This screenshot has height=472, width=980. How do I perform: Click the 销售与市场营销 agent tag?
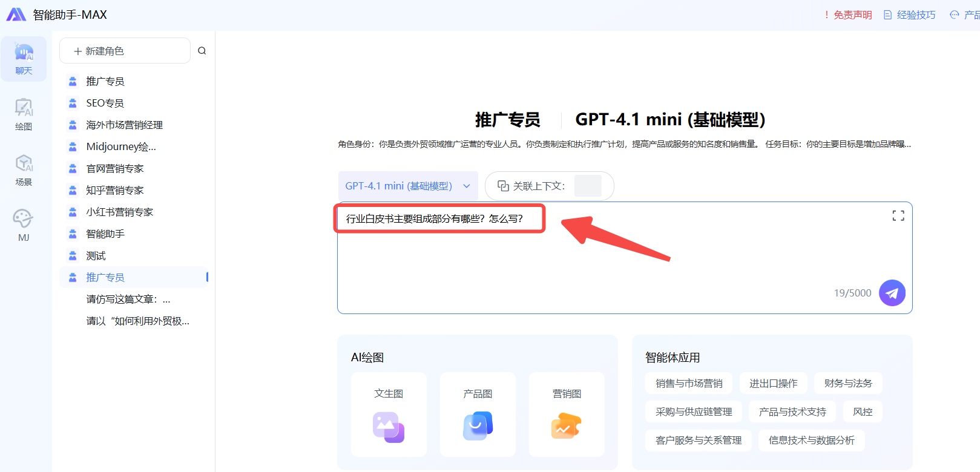[689, 383]
